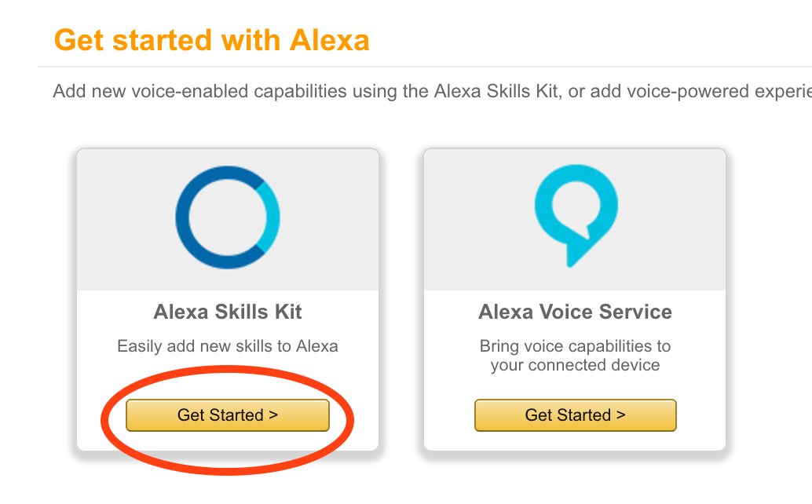Click the text Easily add new skills to Alexa
The width and height of the screenshot is (812, 504).
pyautogui.click(x=227, y=345)
